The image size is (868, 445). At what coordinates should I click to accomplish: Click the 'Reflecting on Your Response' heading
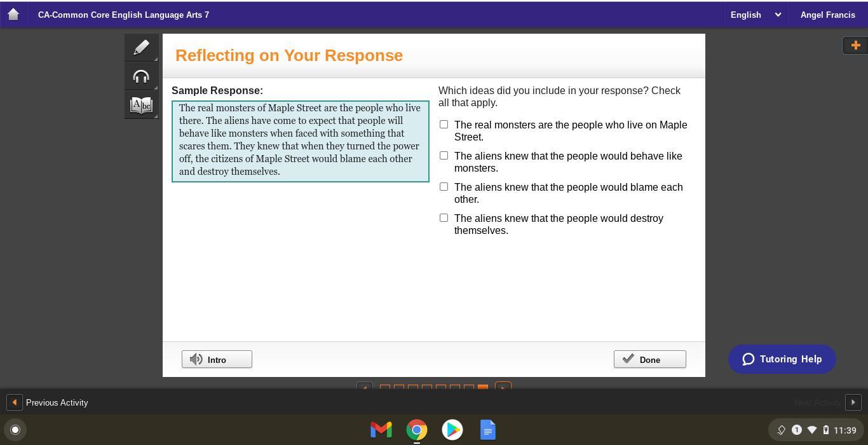pyautogui.click(x=289, y=55)
